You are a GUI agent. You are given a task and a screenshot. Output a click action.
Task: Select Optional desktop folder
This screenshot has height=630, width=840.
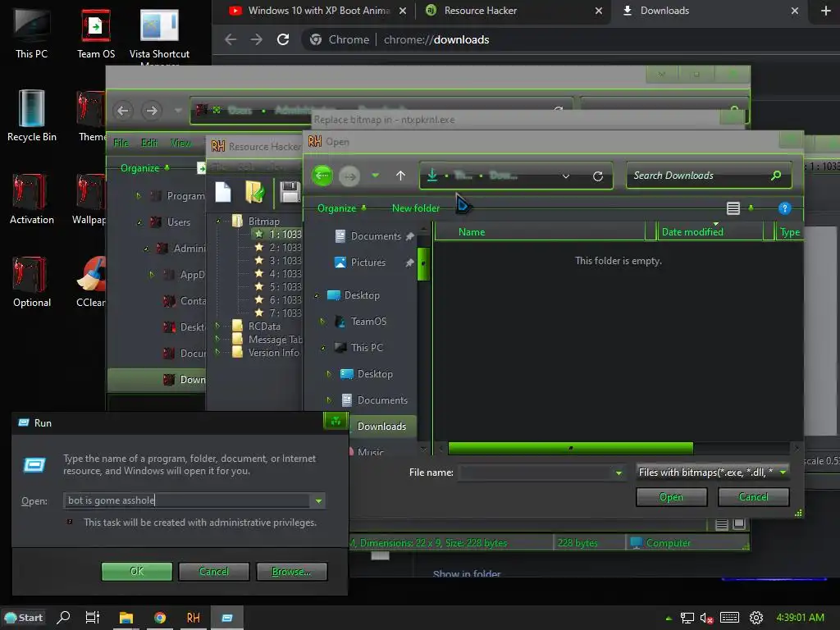32,282
